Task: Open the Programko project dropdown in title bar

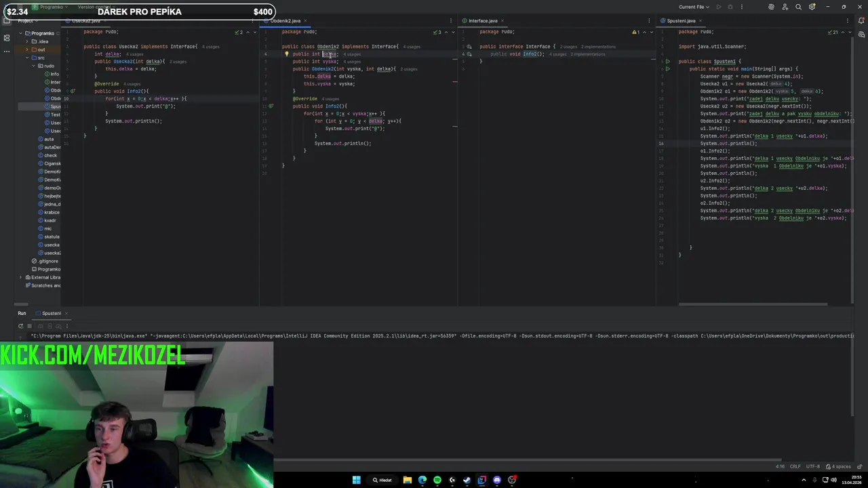Action: click(x=51, y=7)
